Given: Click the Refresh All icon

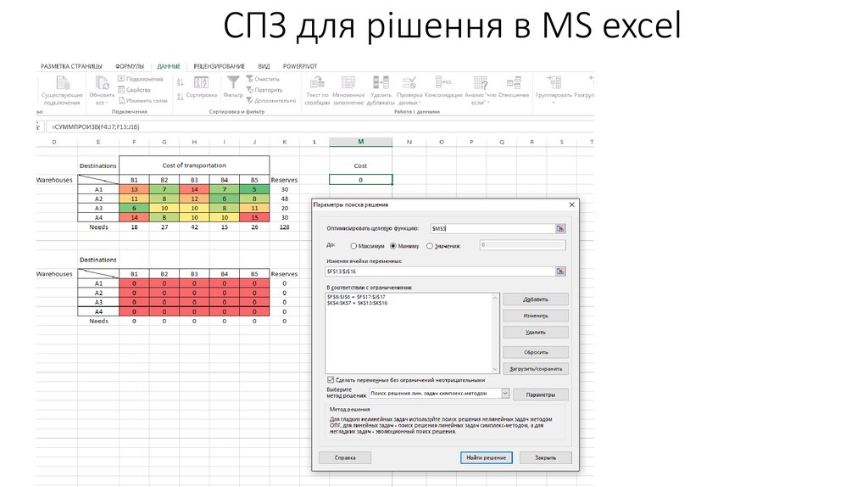Looking at the screenshot, I should pyautogui.click(x=103, y=83).
